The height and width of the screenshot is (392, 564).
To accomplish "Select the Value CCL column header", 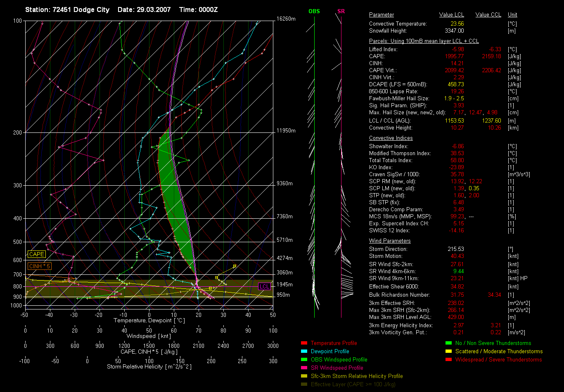I will pos(488,15).
